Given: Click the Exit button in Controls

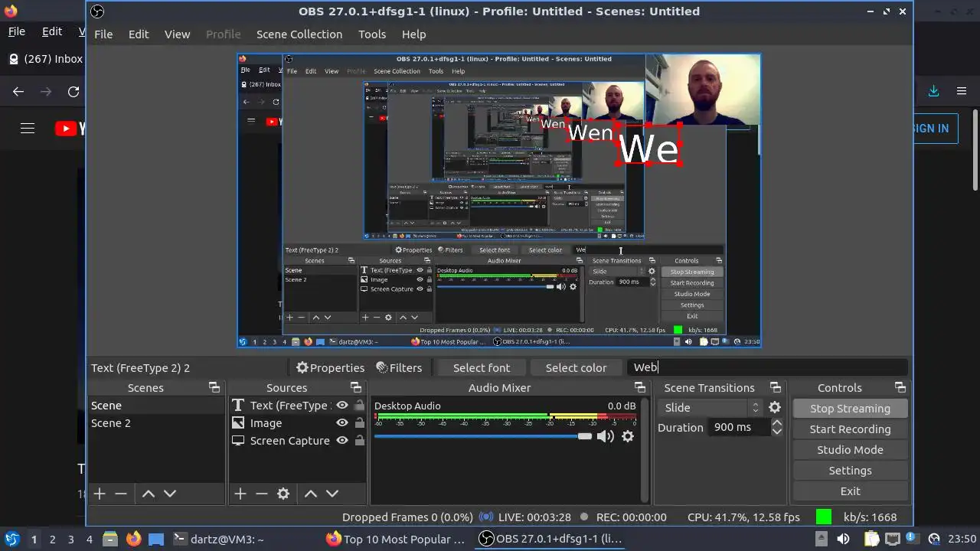Looking at the screenshot, I should pos(850,491).
